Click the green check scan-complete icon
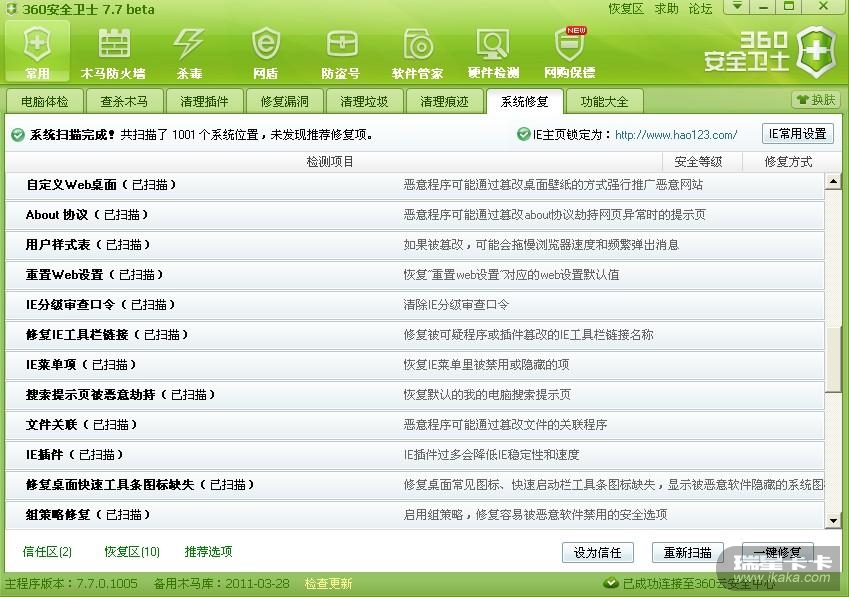Screen dimensions: 849x597 point(18,135)
